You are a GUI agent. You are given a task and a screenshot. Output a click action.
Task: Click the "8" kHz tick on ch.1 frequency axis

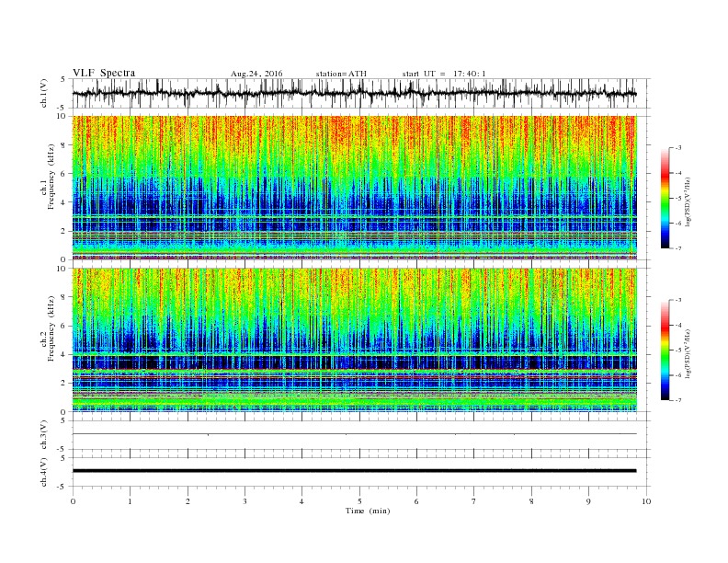(x=64, y=145)
